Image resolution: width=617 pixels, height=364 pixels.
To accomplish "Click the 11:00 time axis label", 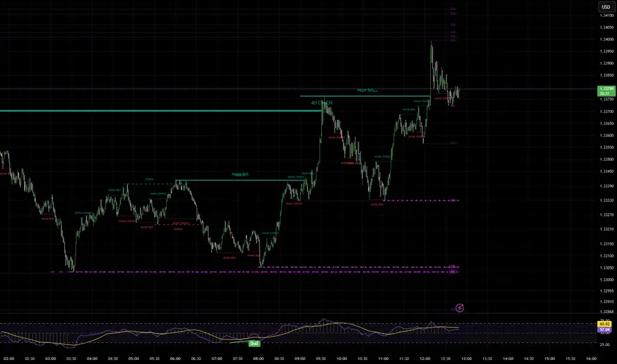I will coord(383,359).
